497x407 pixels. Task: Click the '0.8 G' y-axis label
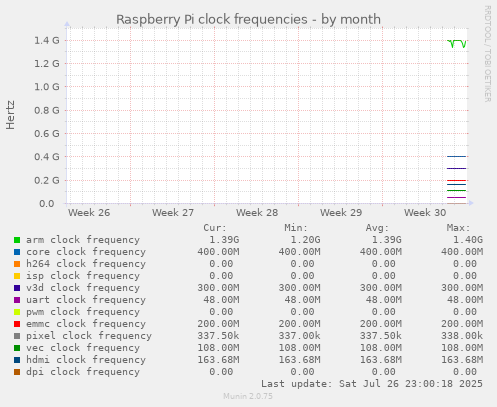(x=47, y=110)
